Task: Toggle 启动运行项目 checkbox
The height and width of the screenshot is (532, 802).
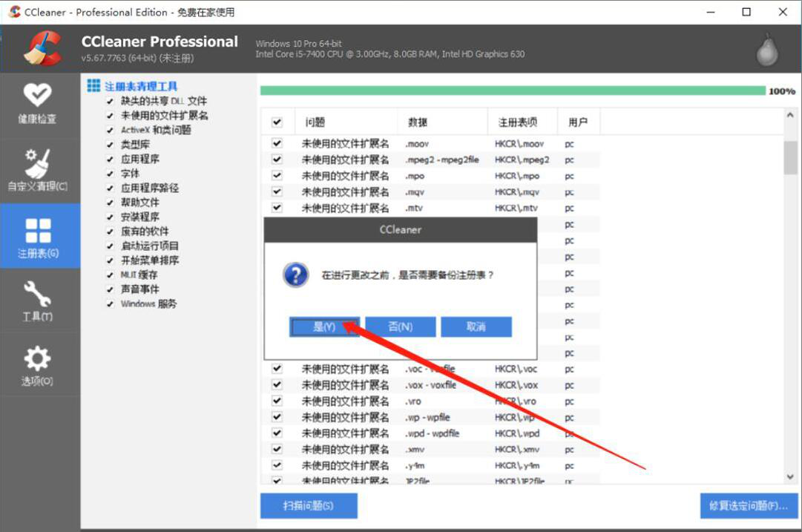Action: [110, 246]
